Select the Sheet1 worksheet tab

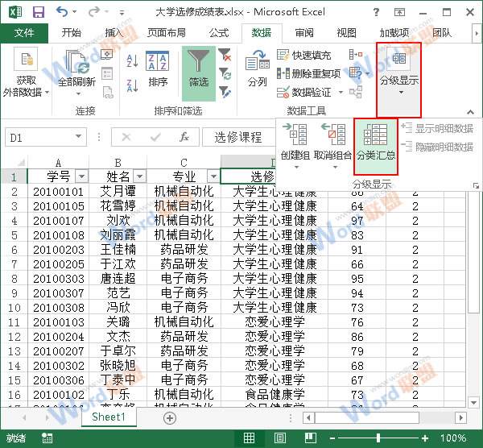click(x=109, y=417)
